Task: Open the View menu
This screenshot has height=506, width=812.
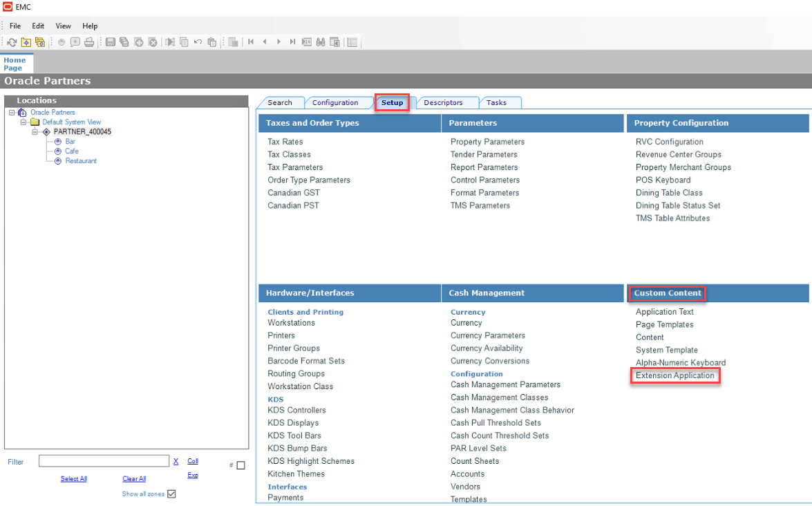Action: [x=63, y=26]
